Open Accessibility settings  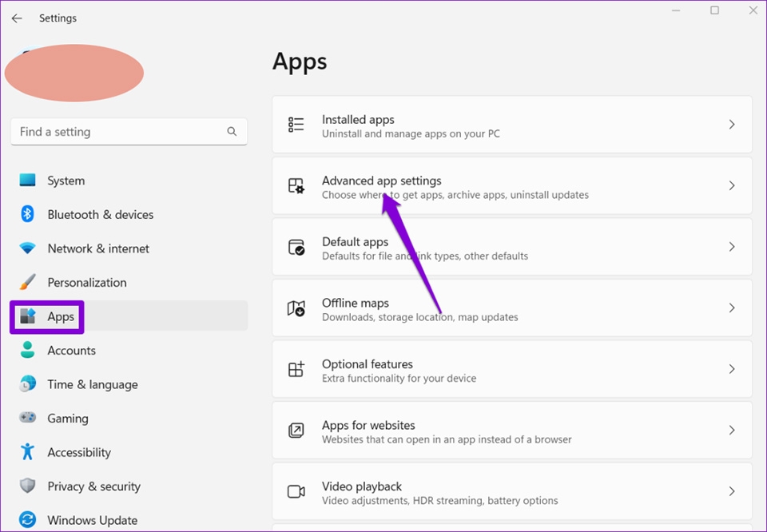click(129, 452)
